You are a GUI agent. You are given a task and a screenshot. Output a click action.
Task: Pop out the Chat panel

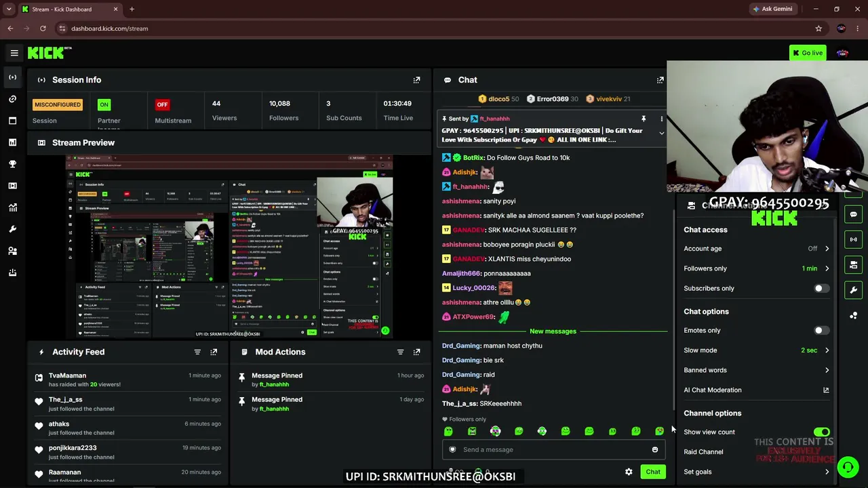660,80
